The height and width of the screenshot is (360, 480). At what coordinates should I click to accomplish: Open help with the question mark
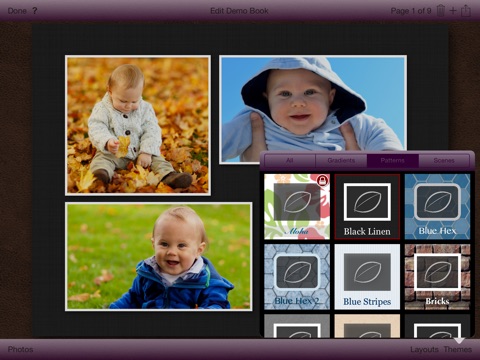[x=35, y=11]
